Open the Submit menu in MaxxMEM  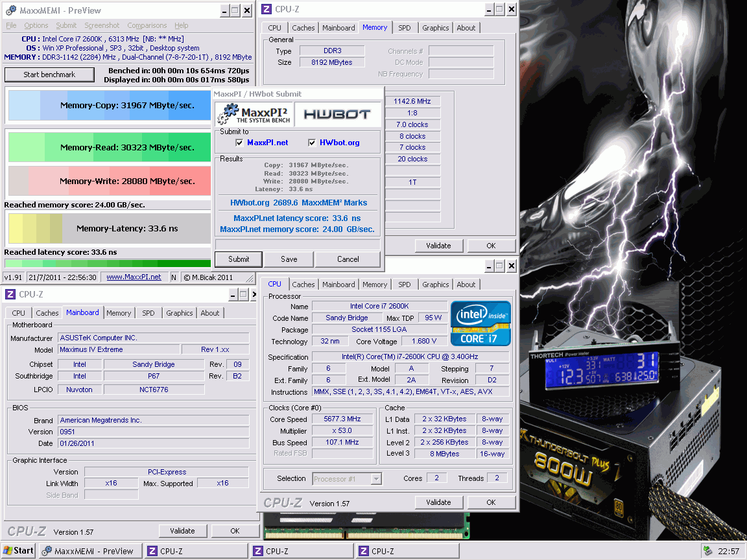coord(66,25)
